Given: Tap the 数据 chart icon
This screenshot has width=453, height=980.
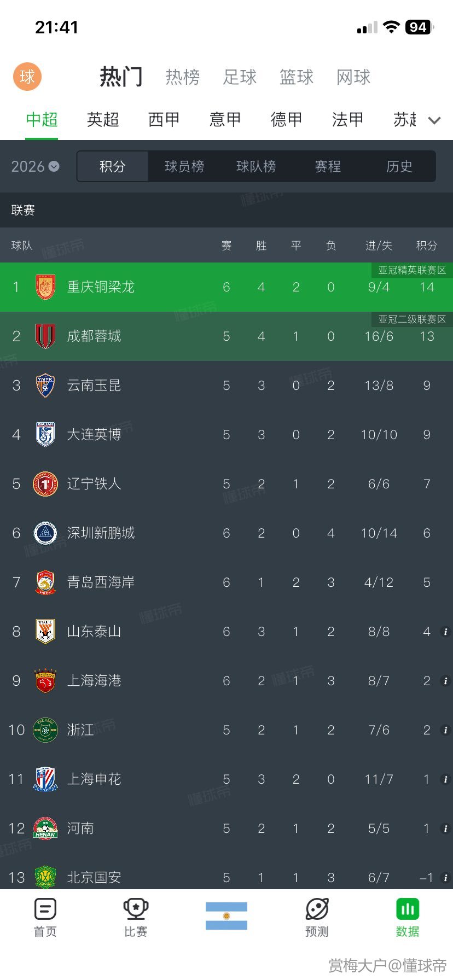Looking at the screenshot, I should 408,910.
